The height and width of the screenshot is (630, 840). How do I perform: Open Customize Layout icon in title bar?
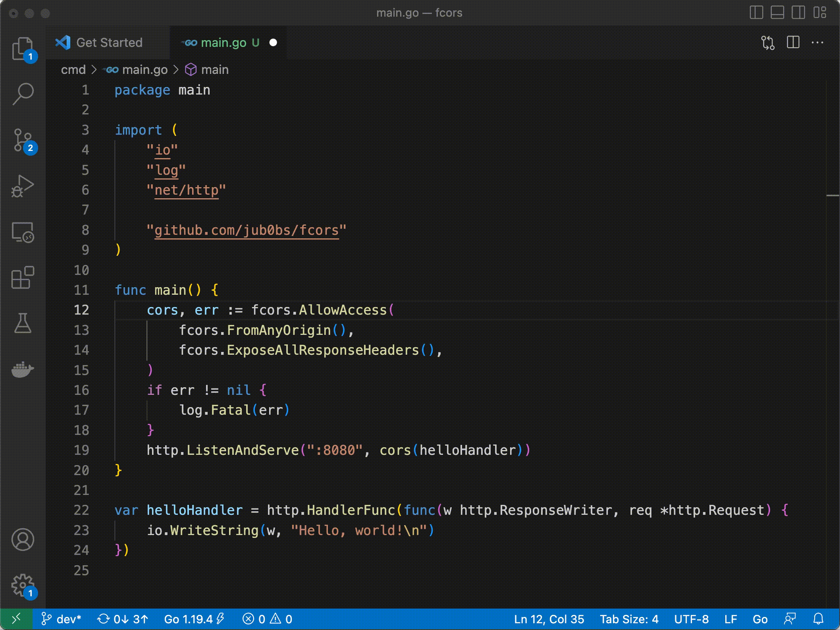819,13
